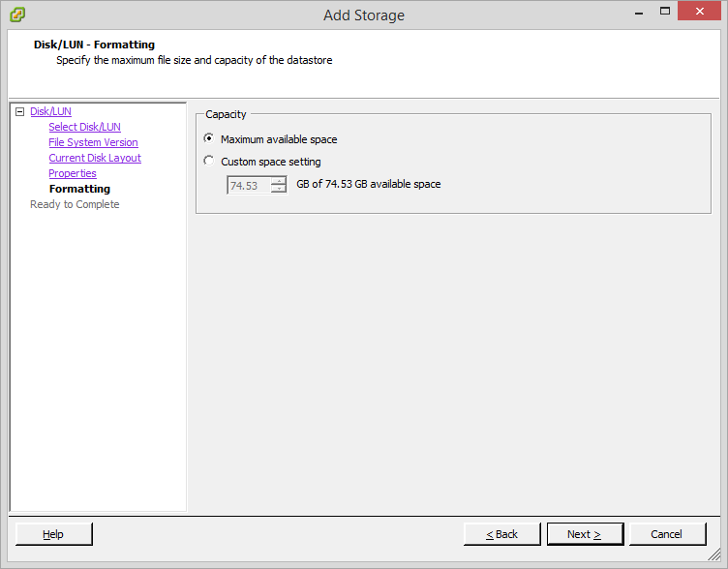Increase capacity with spinner up arrow

tap(279, 181)
